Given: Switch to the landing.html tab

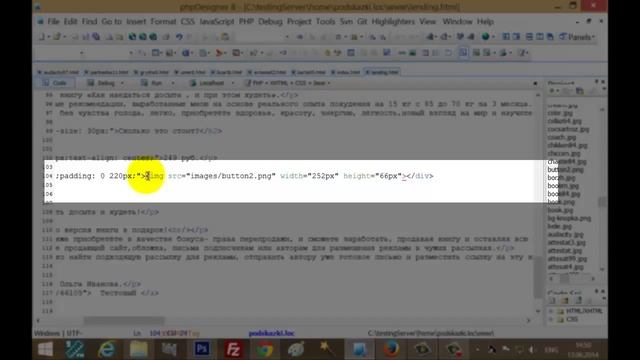Looking at the screenshot, I should click(x=382, y=72).
